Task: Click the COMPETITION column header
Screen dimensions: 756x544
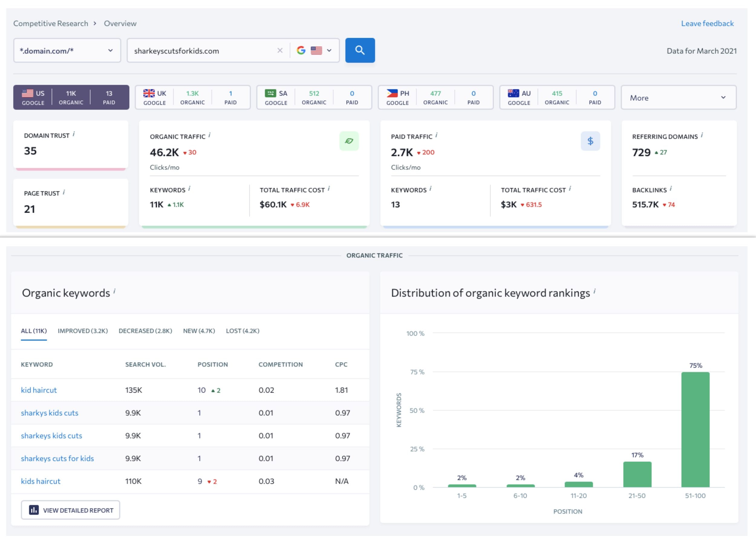Action: tap(281, 364)
